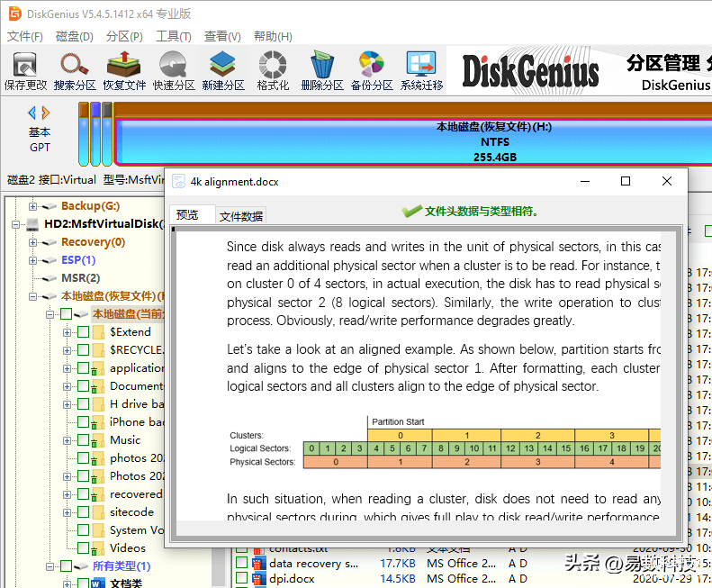Screen dimensions: 712x588
Task: Click the dpi.docx file icon
Action: coord(259,579)
